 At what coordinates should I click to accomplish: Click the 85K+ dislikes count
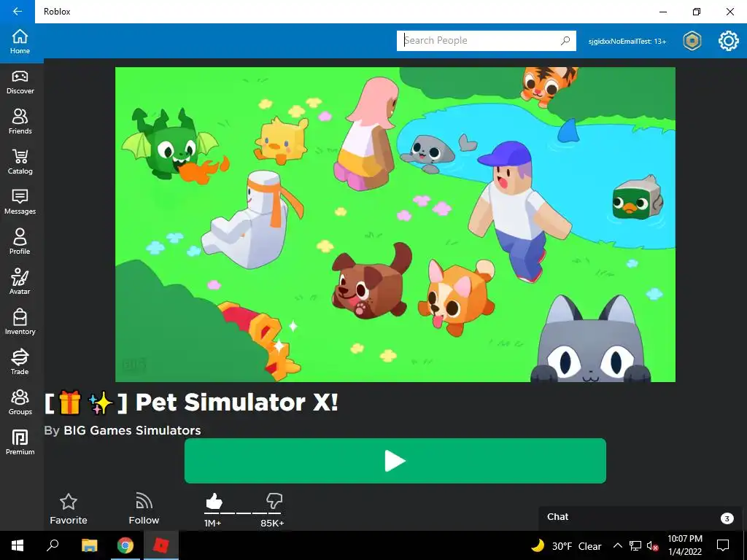pos(272,524)
